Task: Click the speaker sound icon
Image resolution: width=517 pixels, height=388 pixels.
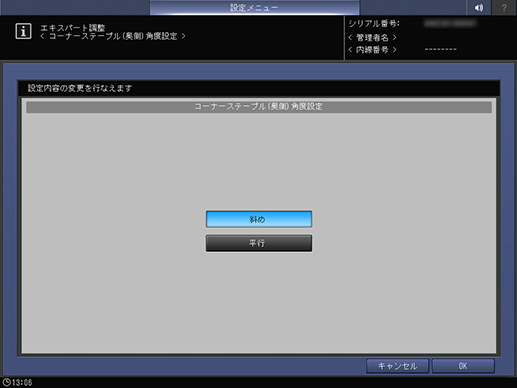Action: (x=479, y=7)
